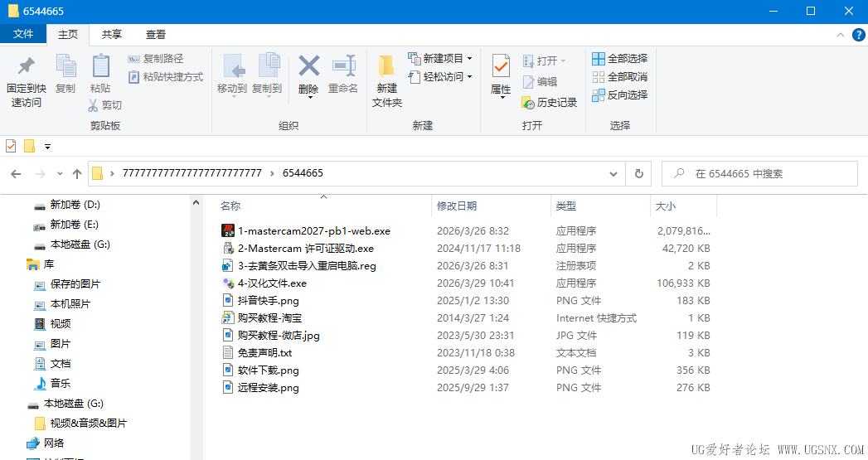This screenshot has width=868, height=460.
Task: Create a New folder (新建文件夹)
Action: coord(387,80)
